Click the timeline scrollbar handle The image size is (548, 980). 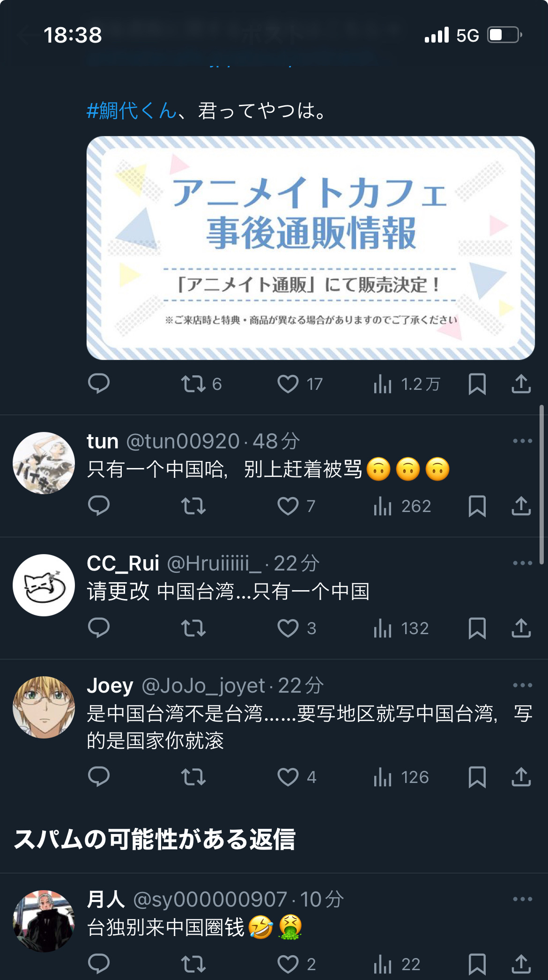pyautogui.click(x=541, y=485)
